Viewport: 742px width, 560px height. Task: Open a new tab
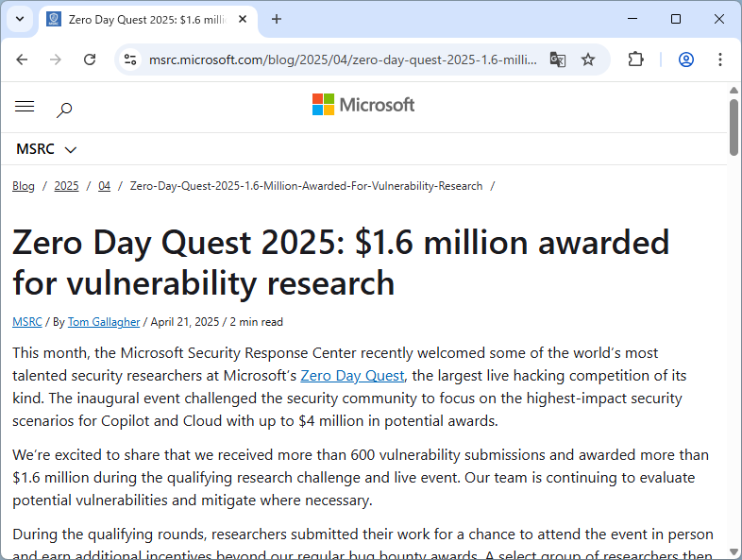click(277, 19)
